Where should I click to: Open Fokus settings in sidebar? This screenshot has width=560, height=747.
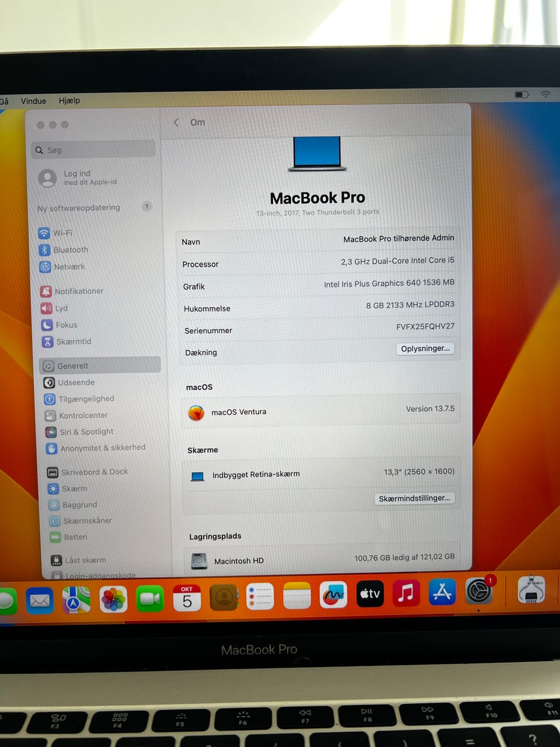[59, 325]
